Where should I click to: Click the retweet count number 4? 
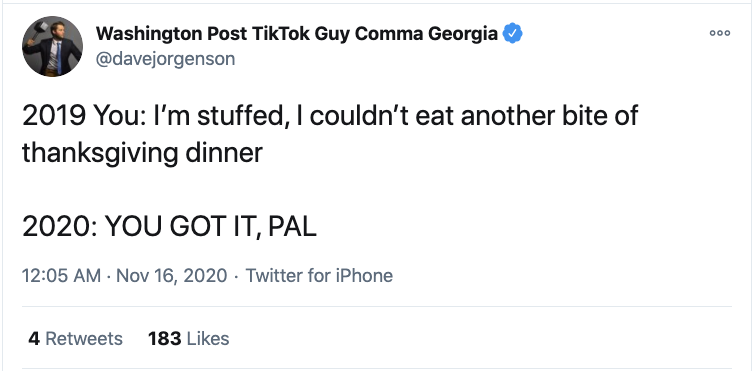point(34,339)
